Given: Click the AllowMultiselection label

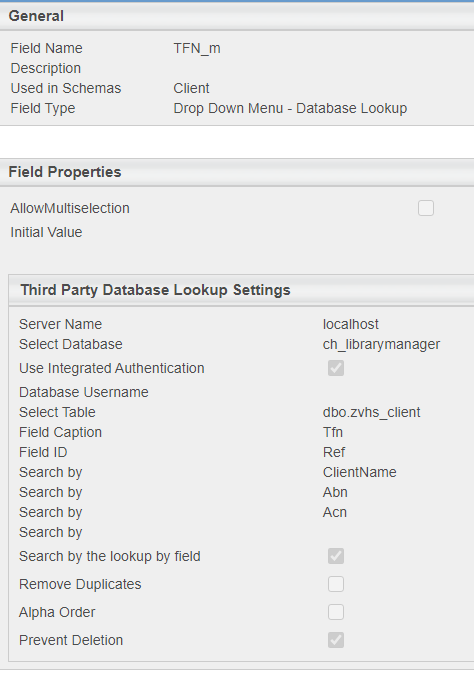Looking at the screenshot, I should click(70, 208).
